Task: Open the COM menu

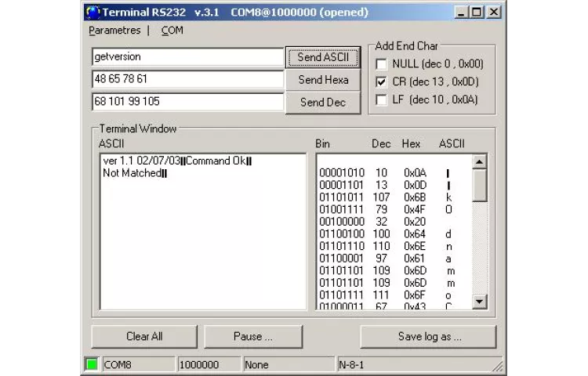Action: pos(172,31)
